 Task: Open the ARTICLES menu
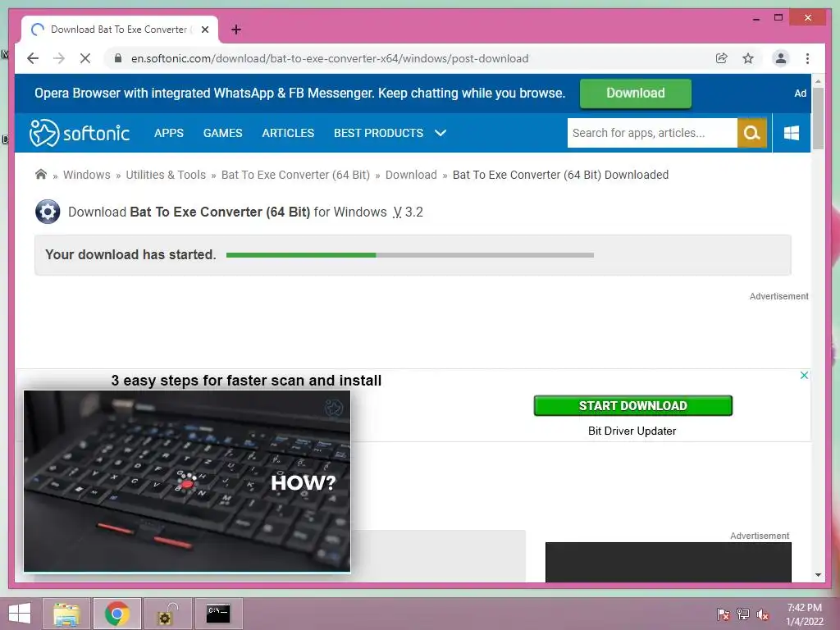click(288, 133)
